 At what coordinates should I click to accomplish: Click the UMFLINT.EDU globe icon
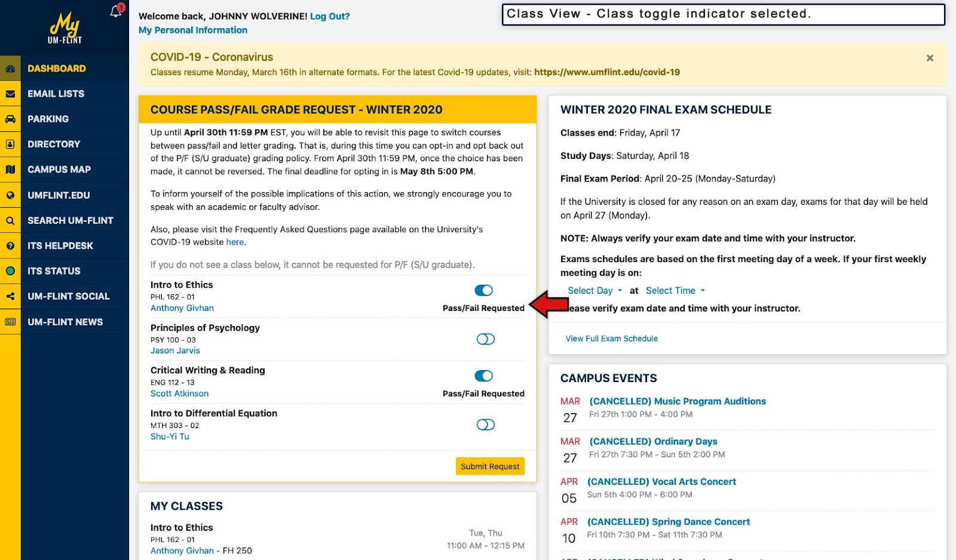click(x=10, y=195)
